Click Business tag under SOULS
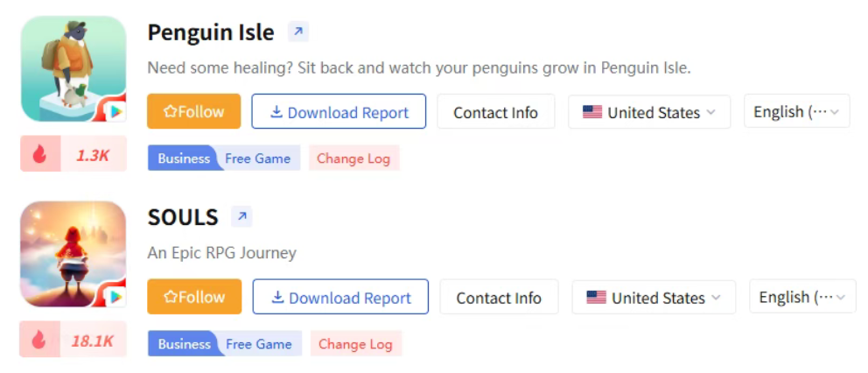Screen dimensions: 868x373 [x=184, y=343]
